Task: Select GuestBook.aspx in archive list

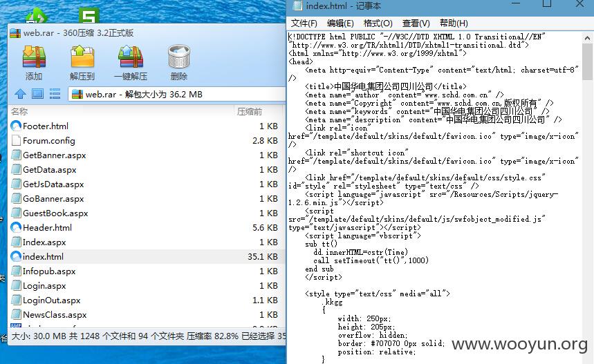Action: tap(55, 213)
